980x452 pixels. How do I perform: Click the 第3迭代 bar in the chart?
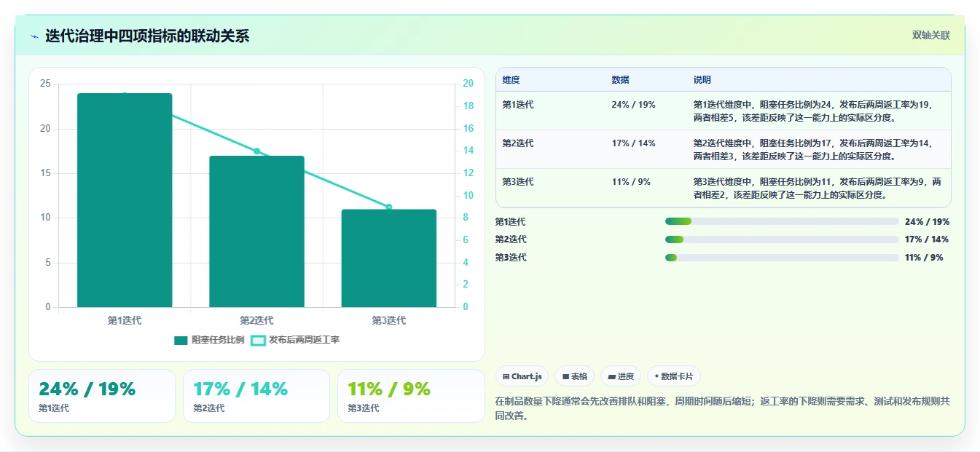pyautogui.click(x=389, y=258)
